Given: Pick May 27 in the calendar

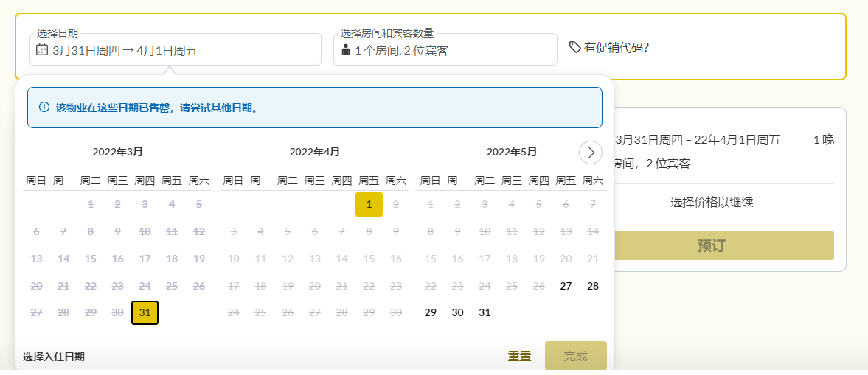Looking at the screenshot, I should coord(566,286).
